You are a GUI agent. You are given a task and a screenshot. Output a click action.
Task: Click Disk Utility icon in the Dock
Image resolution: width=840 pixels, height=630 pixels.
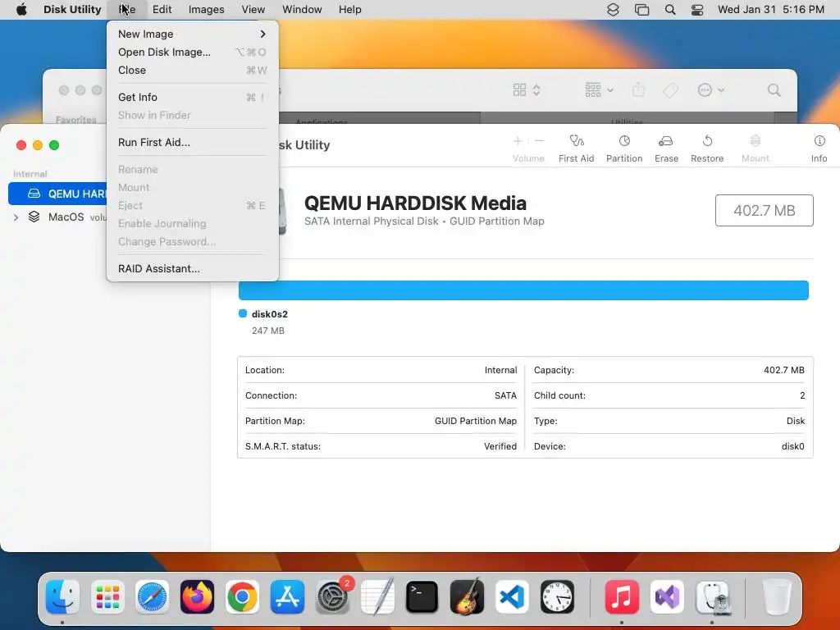tap(712, 597)
